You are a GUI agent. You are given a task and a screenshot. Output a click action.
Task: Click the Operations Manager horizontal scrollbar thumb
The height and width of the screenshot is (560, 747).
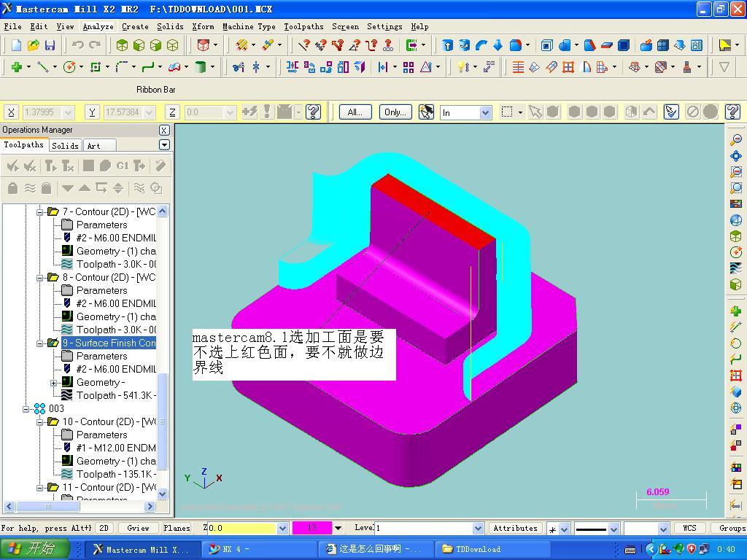click(47, 507)
